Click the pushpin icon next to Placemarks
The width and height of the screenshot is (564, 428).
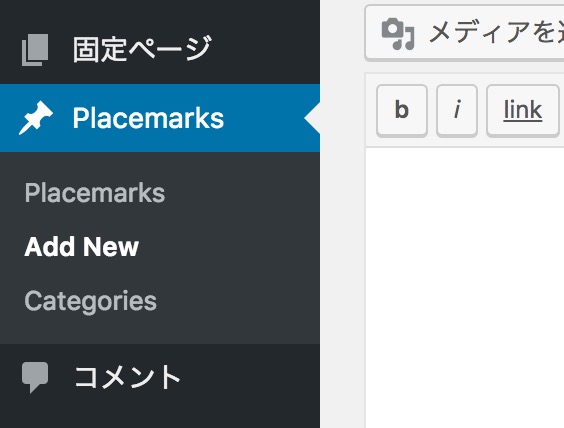(x=36, y=118)
